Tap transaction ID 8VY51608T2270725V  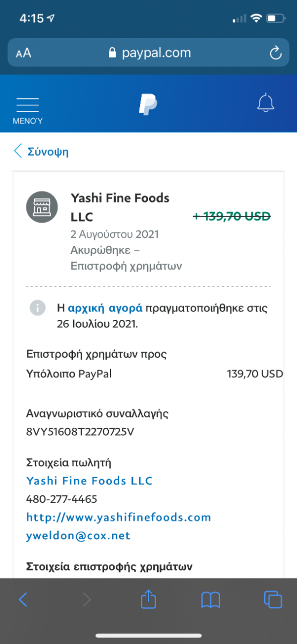(80, 431)
